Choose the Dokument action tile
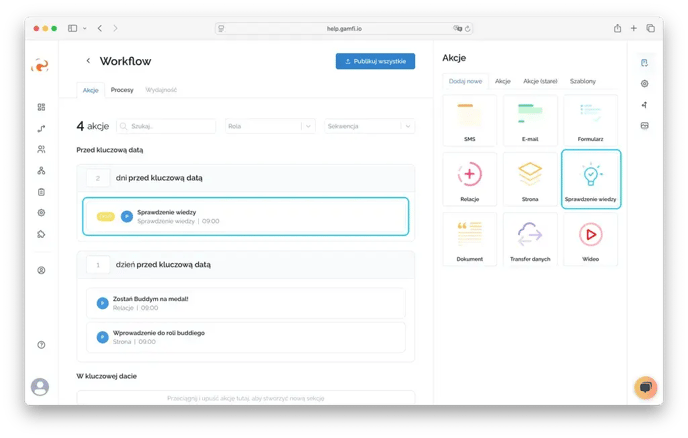 coord(469,238)
